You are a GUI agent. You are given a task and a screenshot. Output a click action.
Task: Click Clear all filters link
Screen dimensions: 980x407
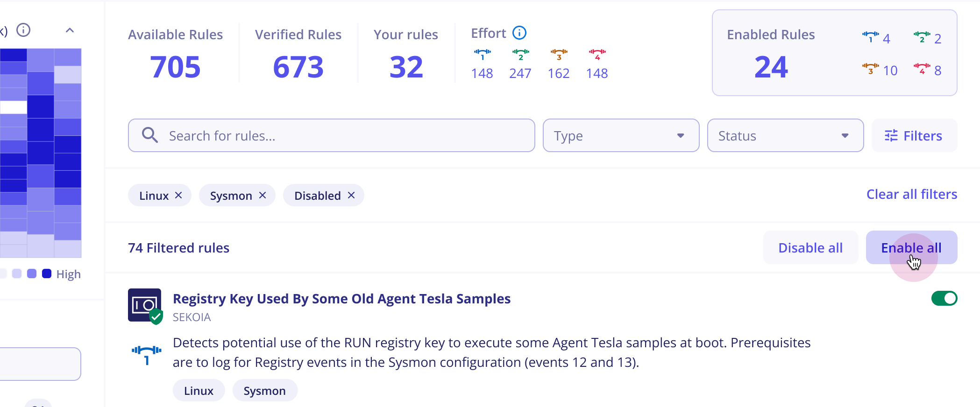[911, 194]
